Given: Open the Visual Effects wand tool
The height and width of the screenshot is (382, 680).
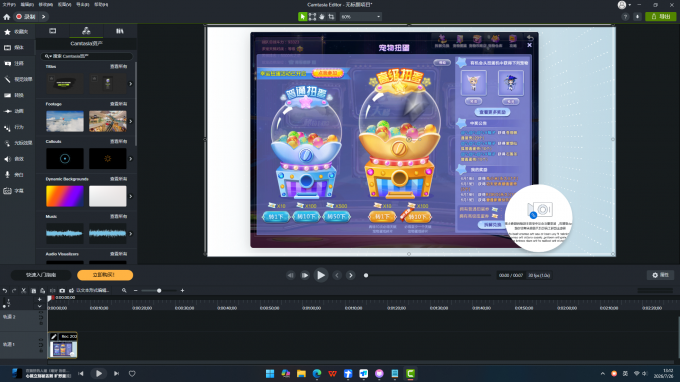Looking at the screenshot, I should [x=17, y=79].
